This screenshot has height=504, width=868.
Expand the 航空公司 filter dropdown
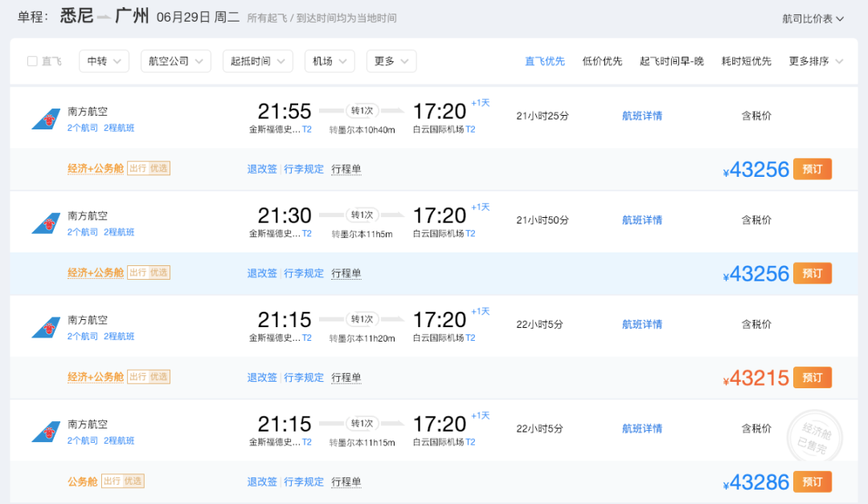(x=176, y=61)
